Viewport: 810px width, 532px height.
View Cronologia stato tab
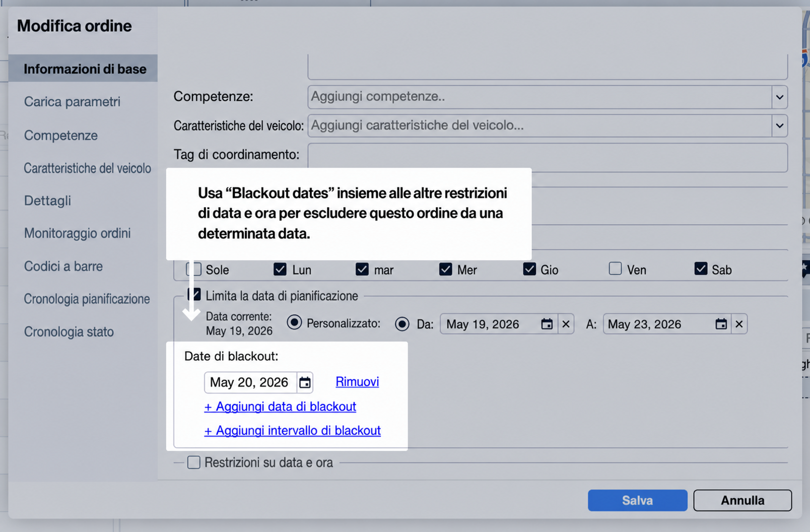69,331
